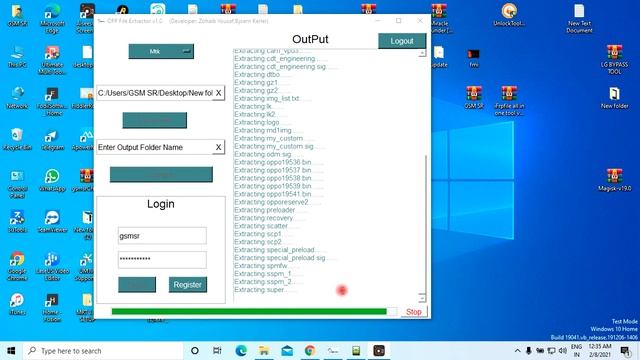Select the 'Extracting opporeserve2' log line
The width and height of the screenshot is (640, 360).
click(x=277, y=202)
